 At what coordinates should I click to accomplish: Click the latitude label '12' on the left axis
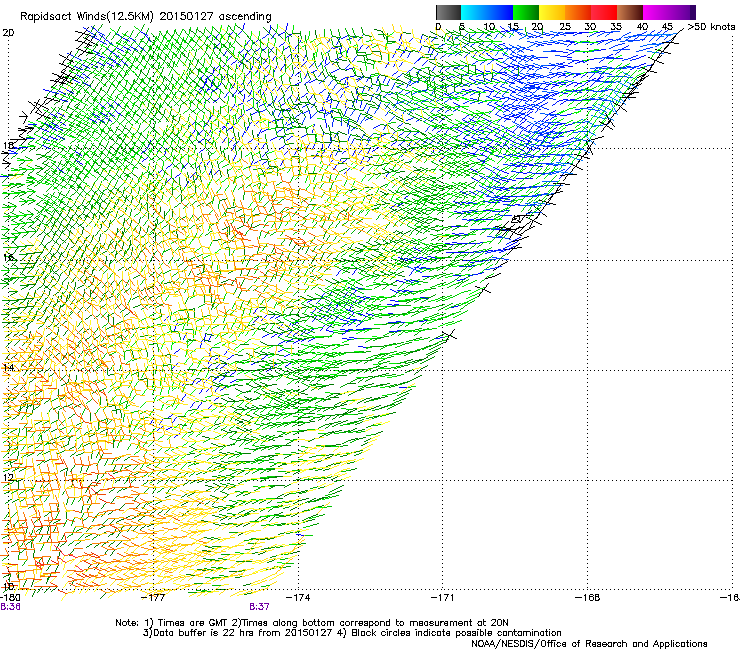[x=8, y=477]
